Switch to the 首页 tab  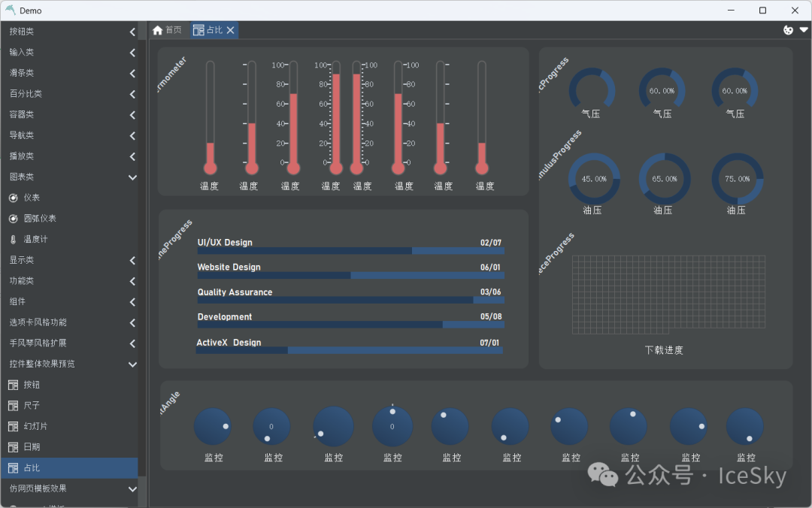(168, 30)
